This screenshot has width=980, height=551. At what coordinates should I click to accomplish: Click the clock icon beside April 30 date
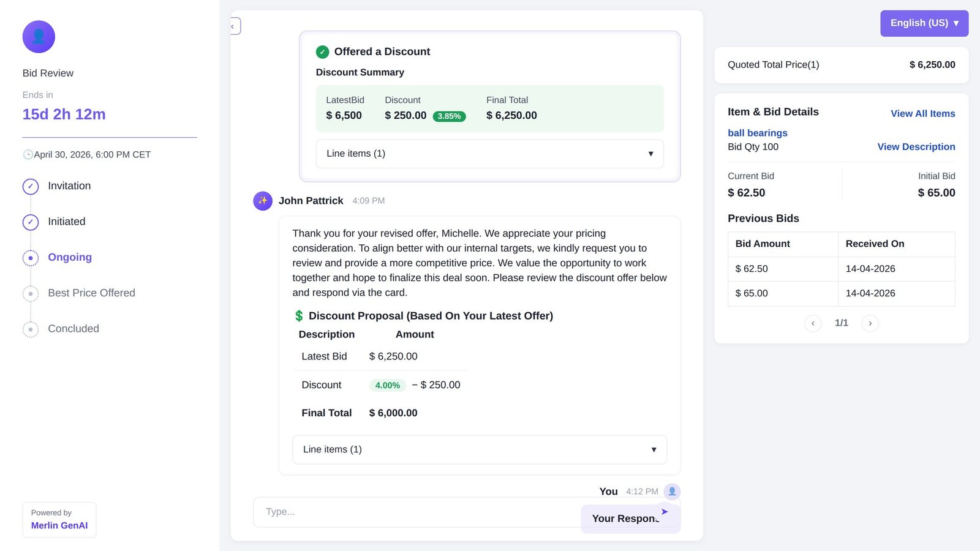28,154
